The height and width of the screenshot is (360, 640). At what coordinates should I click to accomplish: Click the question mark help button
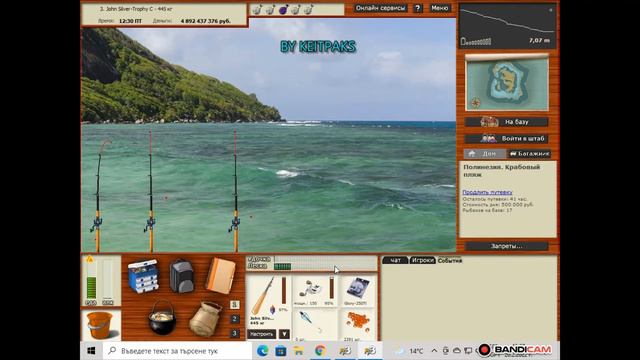[417, 8]
